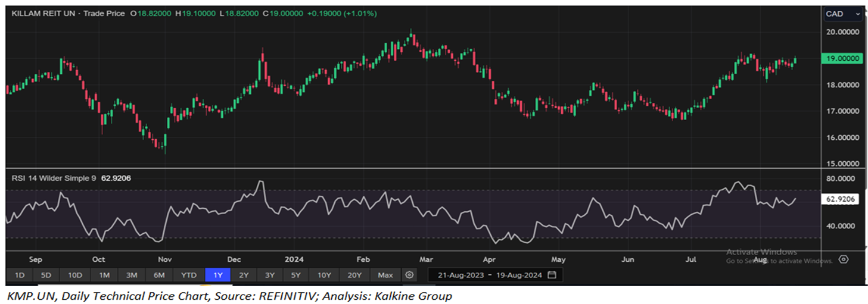The width and height of the screenshot is (868, 304).
Task: Toggle the active 1Y range
Action: coord(217,275)
